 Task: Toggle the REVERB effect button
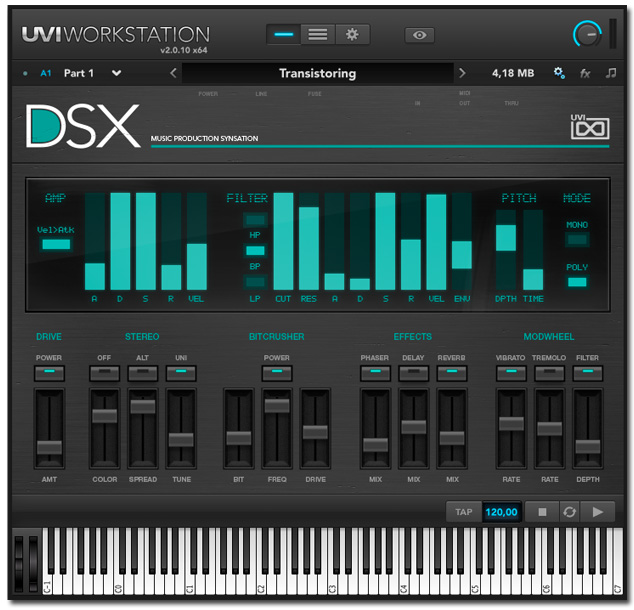coord(452,373)
